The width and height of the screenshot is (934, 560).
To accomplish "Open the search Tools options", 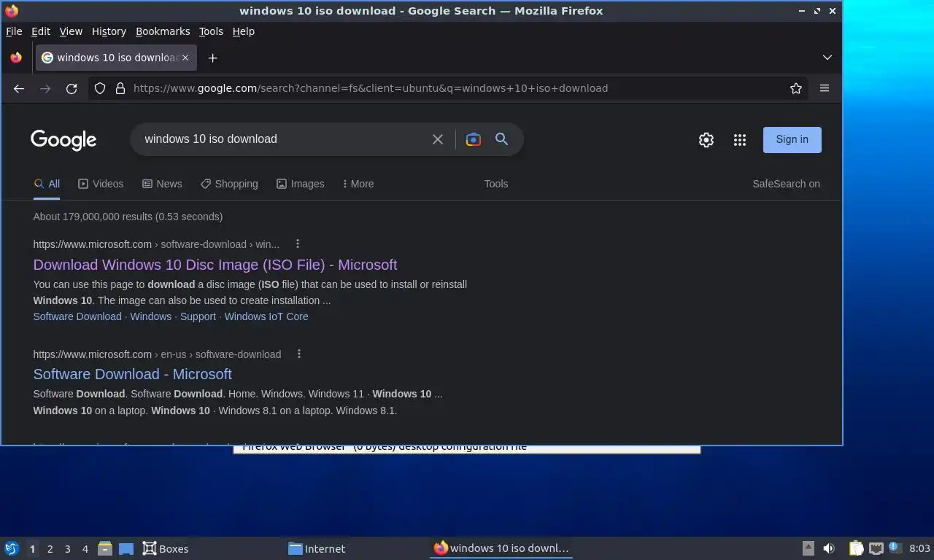I will pyautogui.click(x=496, y=184).
